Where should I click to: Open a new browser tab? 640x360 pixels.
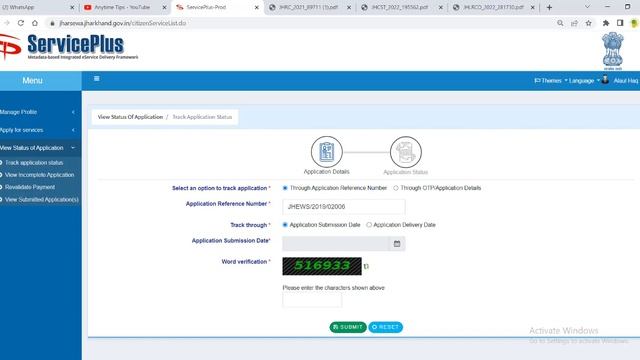tap(549, 7)
